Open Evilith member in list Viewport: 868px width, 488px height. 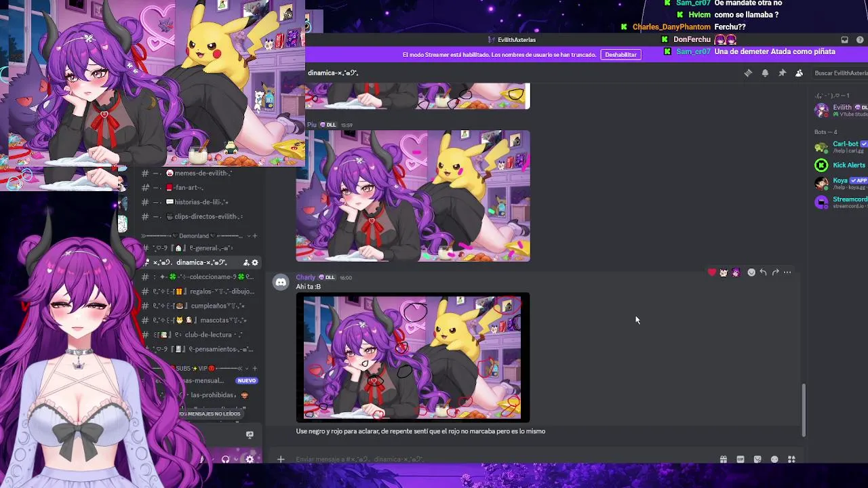[841, 110]
